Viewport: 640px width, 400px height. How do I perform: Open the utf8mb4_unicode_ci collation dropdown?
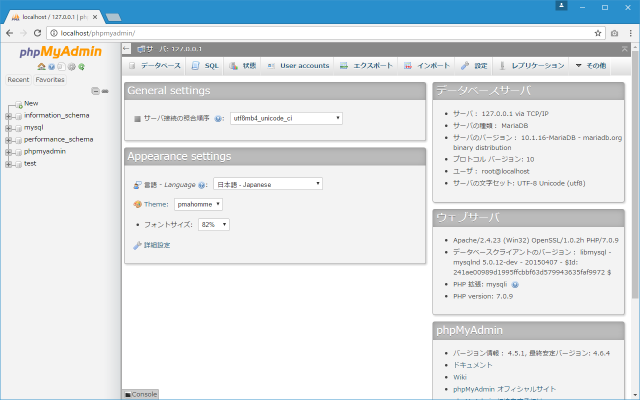(x=286, y=118)
